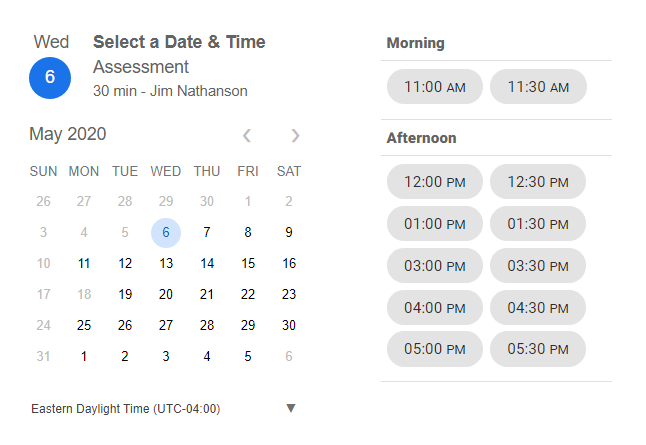Choose the 05:30 PM slot
This screenshot has width=646, height=445.
tap(538, 349)
